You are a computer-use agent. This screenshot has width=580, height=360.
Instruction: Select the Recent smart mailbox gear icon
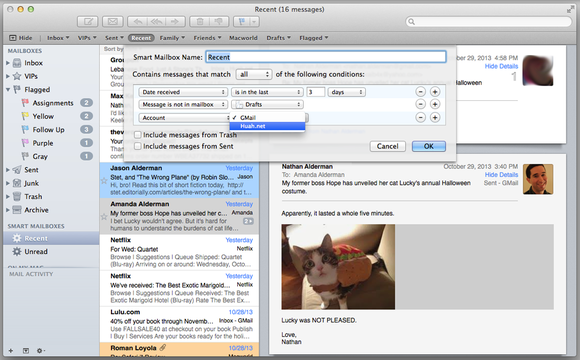(x=17, y=238)
